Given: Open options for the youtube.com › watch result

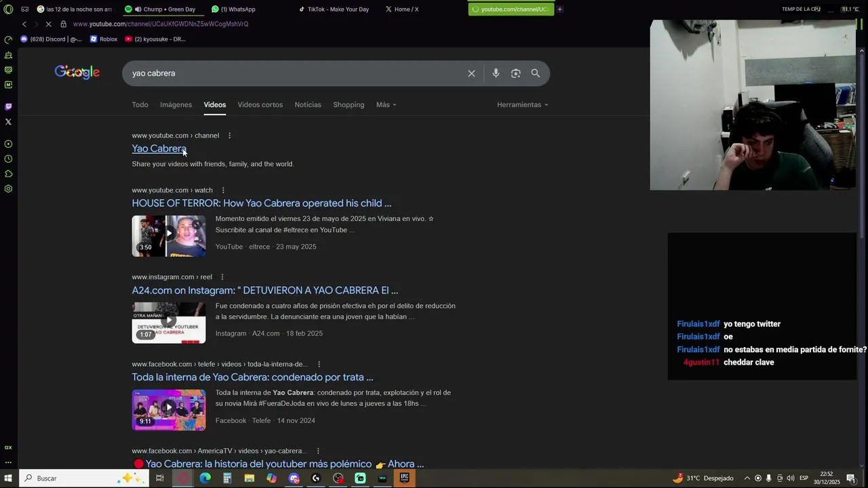Looking at the screenshot, I should tap(223, 190).
